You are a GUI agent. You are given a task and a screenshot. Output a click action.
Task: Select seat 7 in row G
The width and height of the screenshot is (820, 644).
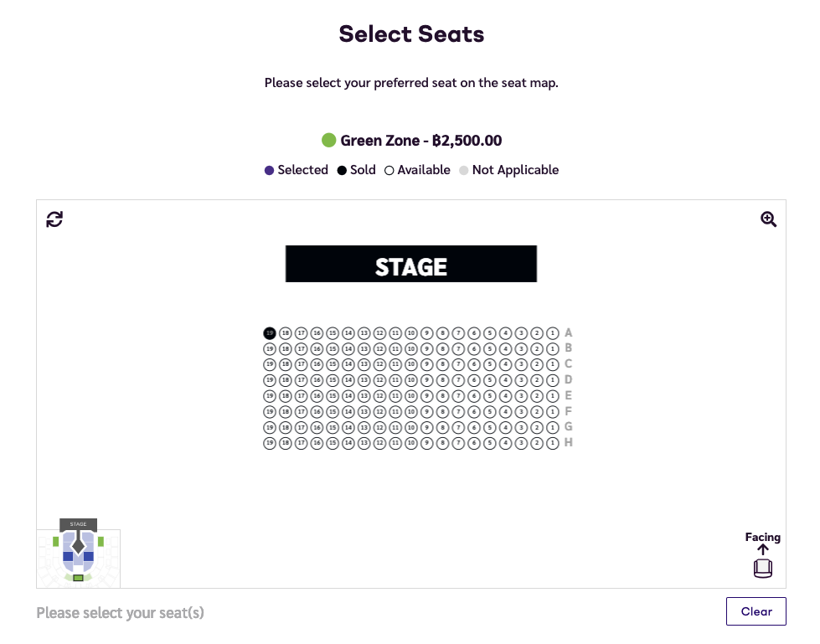coord(459,426)
